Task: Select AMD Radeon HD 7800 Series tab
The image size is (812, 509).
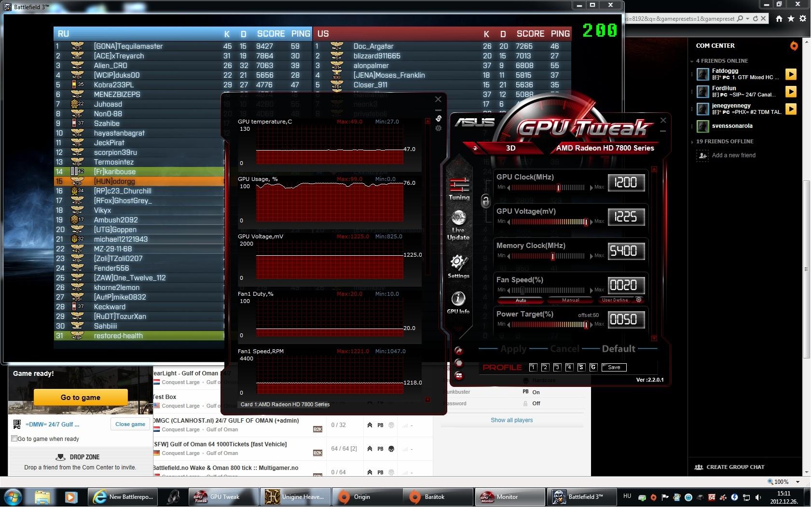Action: click(605, 148)
